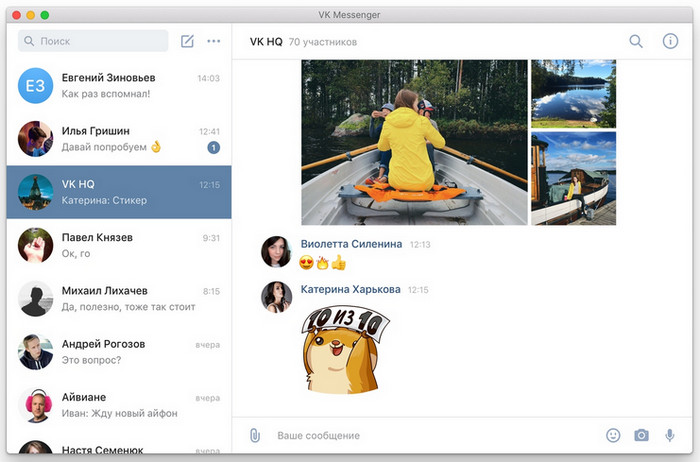Open conversation with Евгений Зиновьев

119,86
